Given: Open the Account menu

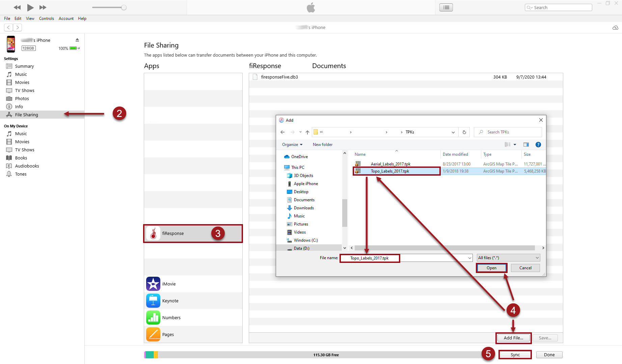Looking at the screenshot, I should 66,19.
